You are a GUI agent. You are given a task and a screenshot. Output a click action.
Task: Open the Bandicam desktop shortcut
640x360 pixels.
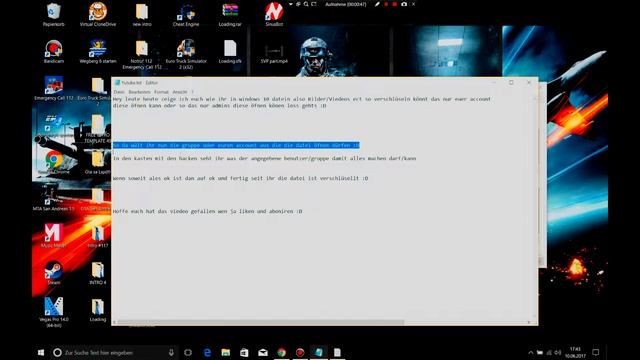pos(53,51)
